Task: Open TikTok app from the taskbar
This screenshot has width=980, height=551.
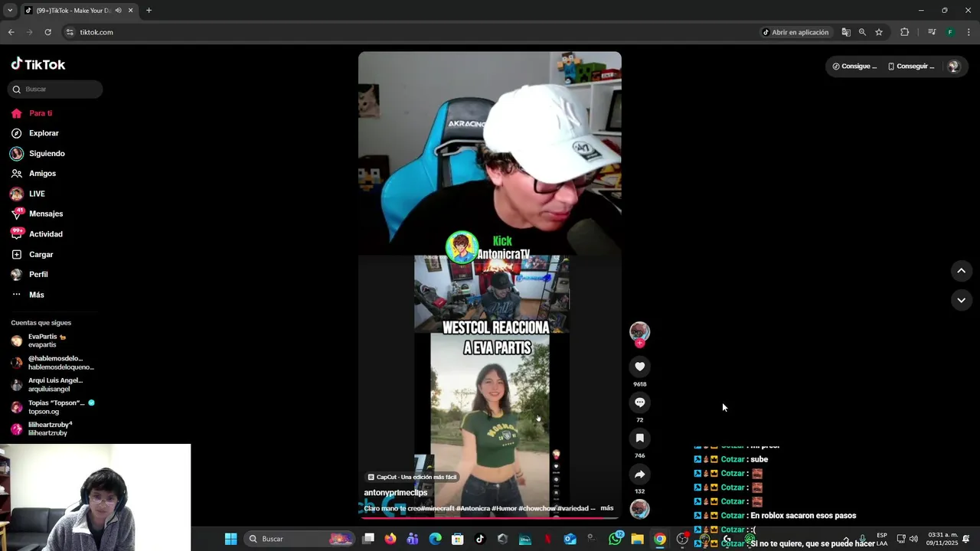Action: pos(480,539)
